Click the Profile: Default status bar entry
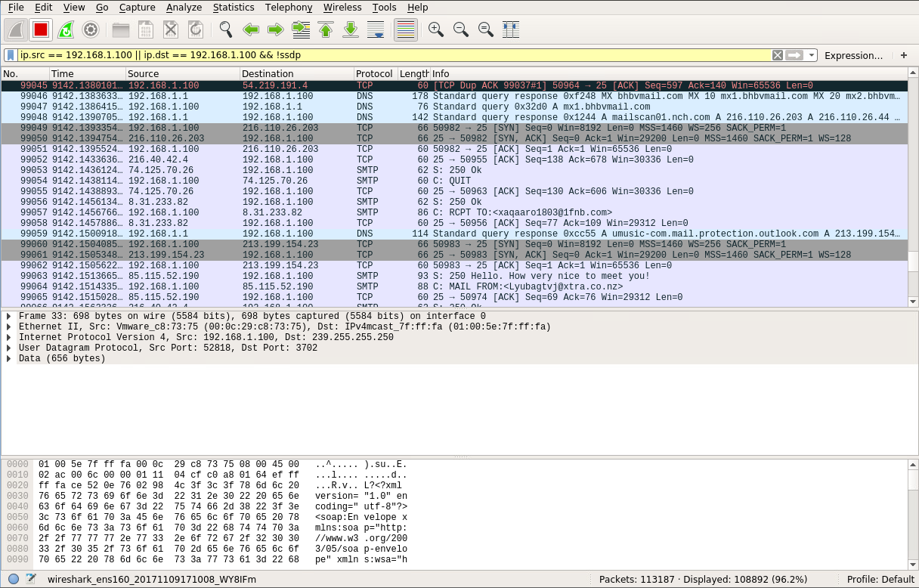The height and width of the screenshot is (588, 919). [x=881, y=579]
